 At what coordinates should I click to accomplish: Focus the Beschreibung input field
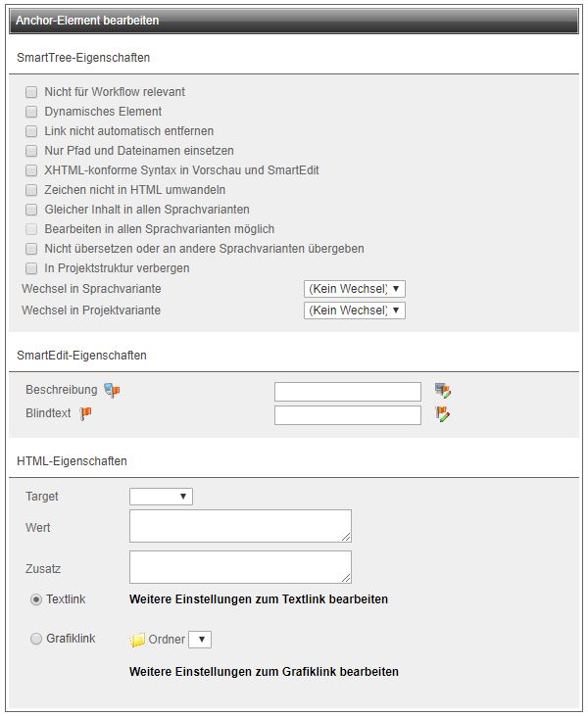[x=348, y=392]
